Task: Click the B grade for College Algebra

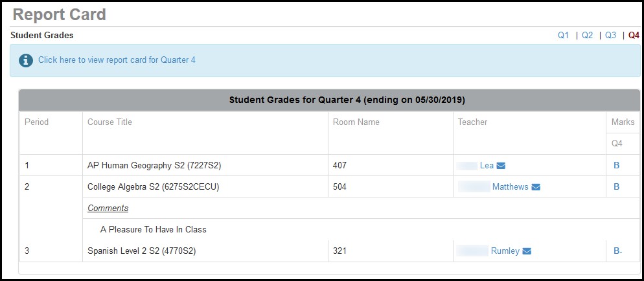Action: pyautogui.click(x=617, y=187)
